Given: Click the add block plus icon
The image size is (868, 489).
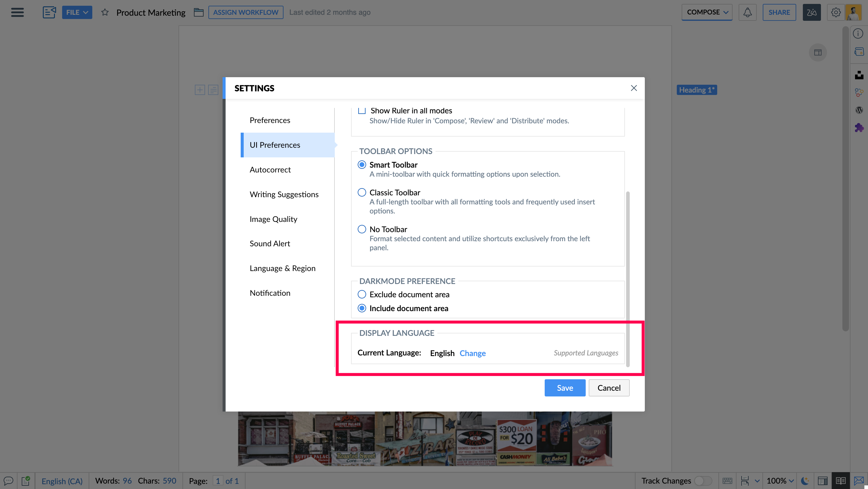Looking at the screenshot, I should coord(200,90).
